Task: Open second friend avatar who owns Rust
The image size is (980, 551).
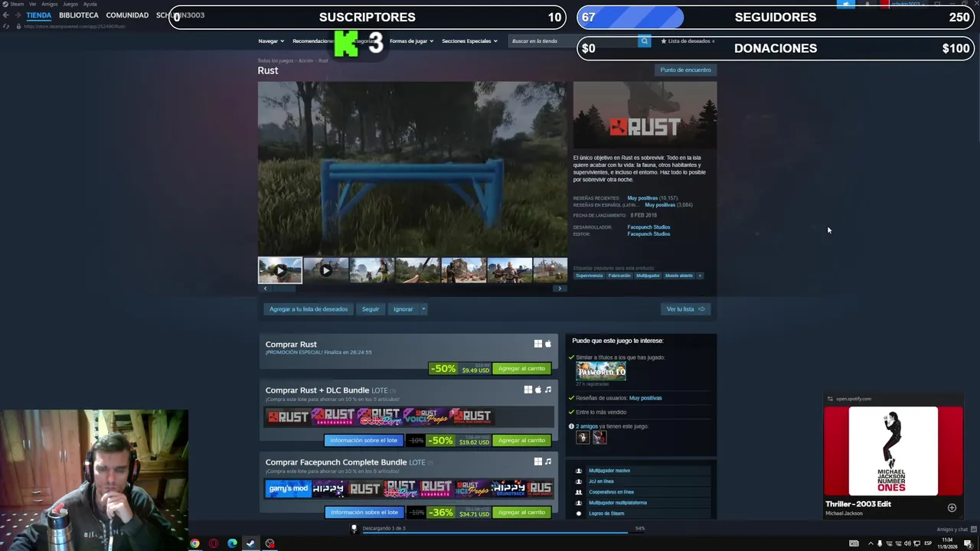Action: coord(599,438)
